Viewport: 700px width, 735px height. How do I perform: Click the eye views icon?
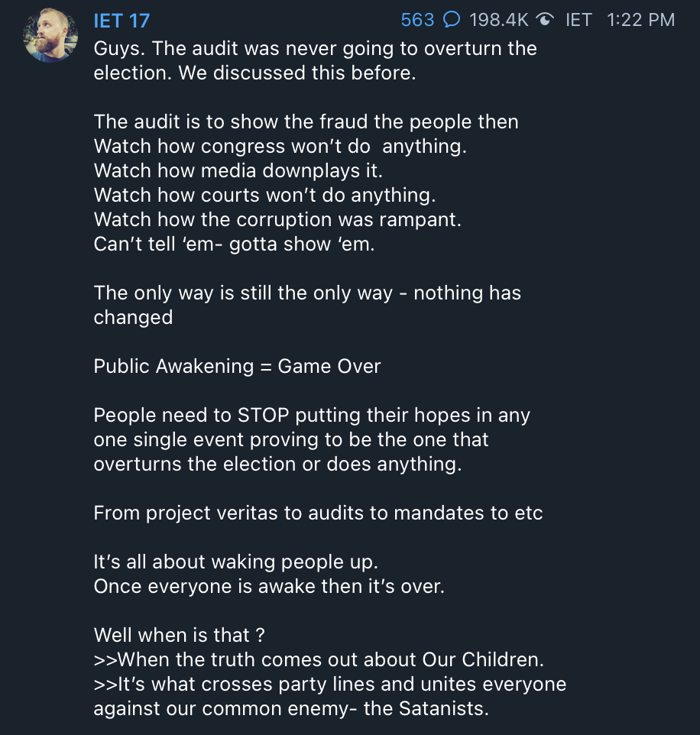(545, 20)
